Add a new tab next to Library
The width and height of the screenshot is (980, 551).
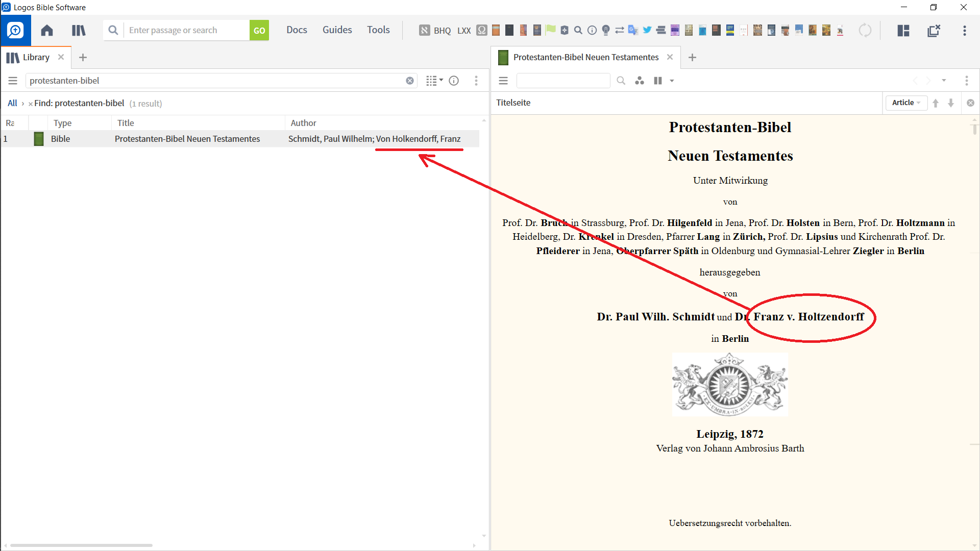tap(83, 57)
